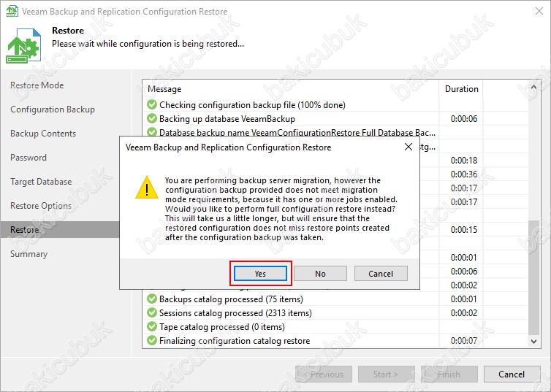Click the log scrollbar down arrow
Image resolution: width=551 pixels, height=392 pixels.
(x=533, y=341)
